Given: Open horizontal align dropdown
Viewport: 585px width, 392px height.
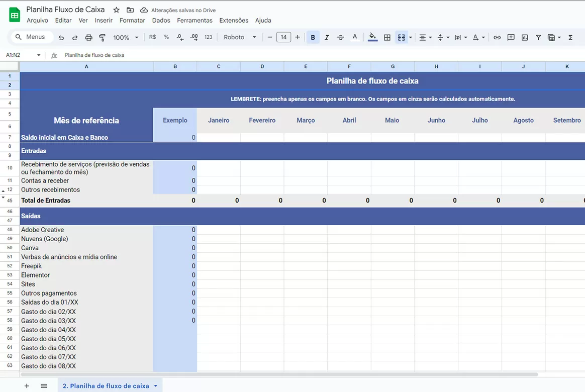Looking at the screenshot, I should point(425,37).
